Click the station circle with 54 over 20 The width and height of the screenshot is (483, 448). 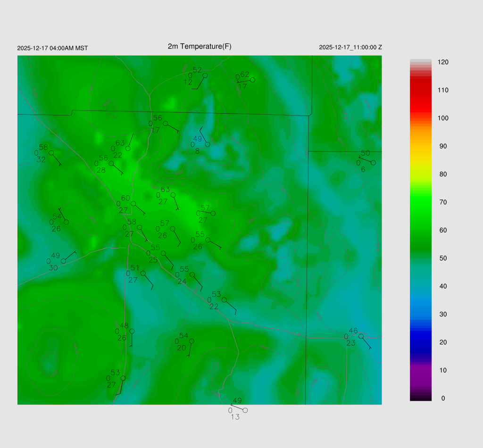[x=192, y=341]
